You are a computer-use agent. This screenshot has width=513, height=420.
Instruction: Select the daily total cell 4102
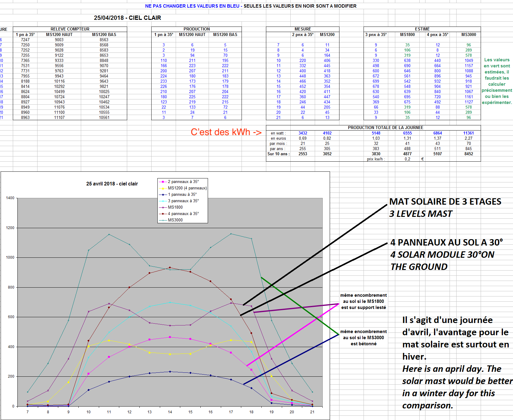coord(327,133)
